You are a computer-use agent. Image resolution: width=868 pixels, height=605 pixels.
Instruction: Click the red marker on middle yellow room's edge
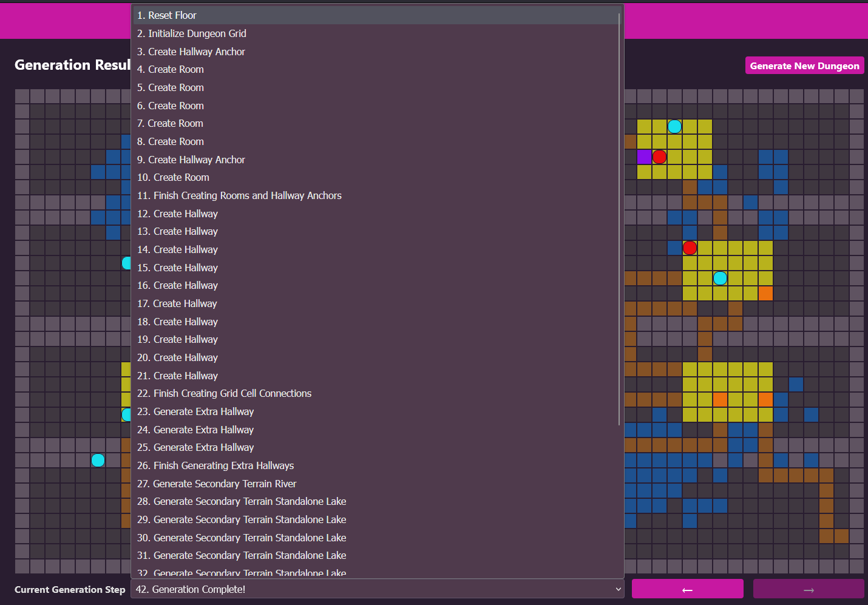[x=690, y=248]
